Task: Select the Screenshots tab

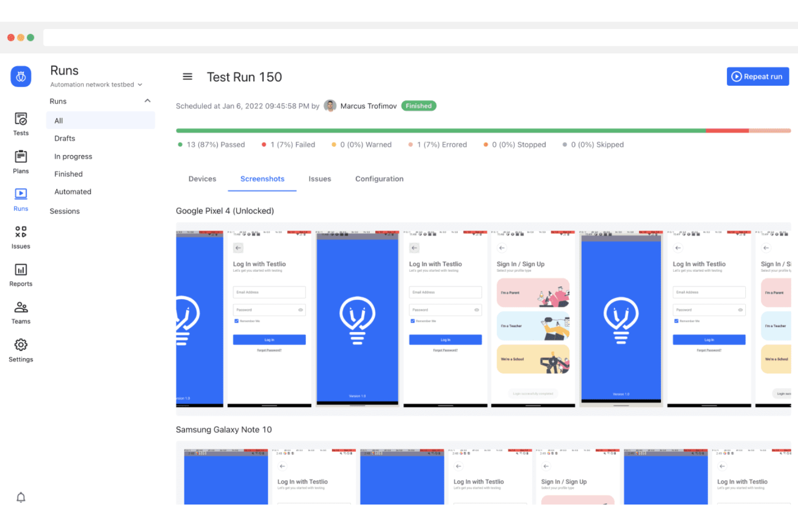Action: point(262,178)
